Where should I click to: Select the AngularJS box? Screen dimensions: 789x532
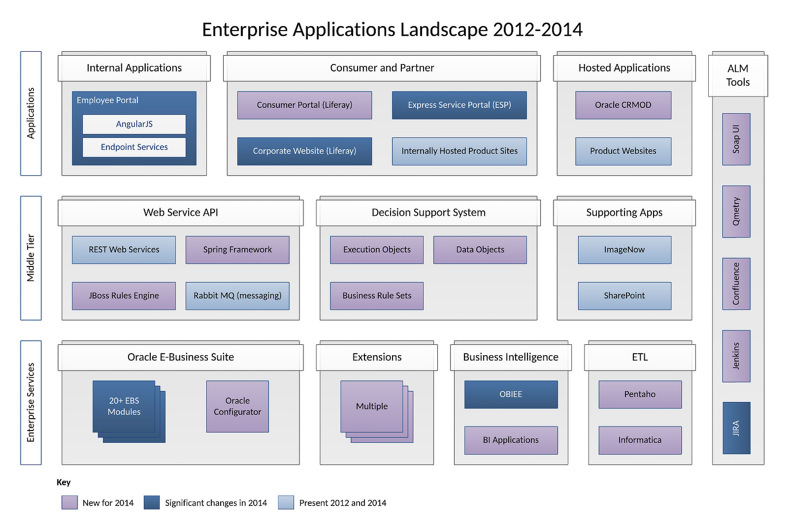tap(134, 124)
